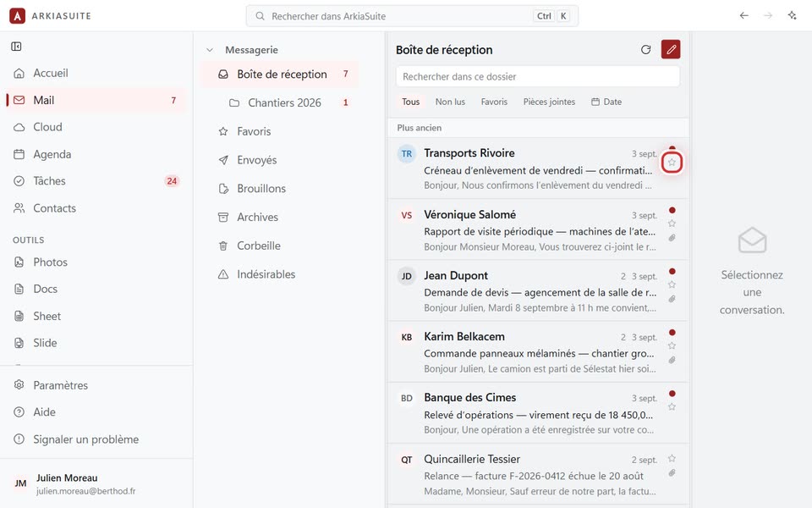Collapse the left sidebar panel icon
812x508 pixels.
[x=17, y=47]
